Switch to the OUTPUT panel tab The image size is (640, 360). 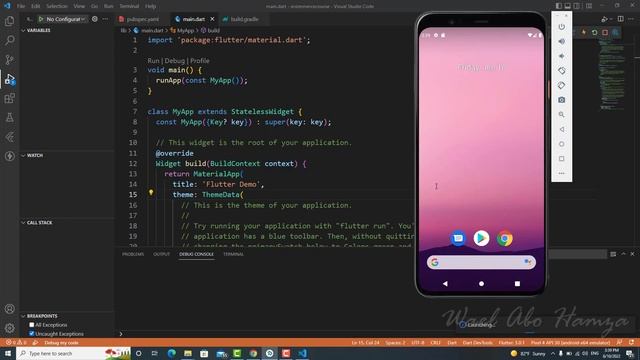[161, 254]
